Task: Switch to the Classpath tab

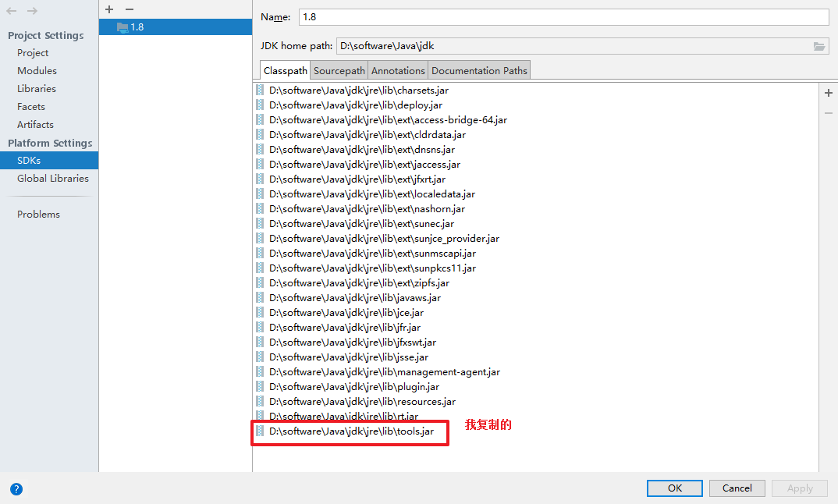Action: click(x=286, y=70)
